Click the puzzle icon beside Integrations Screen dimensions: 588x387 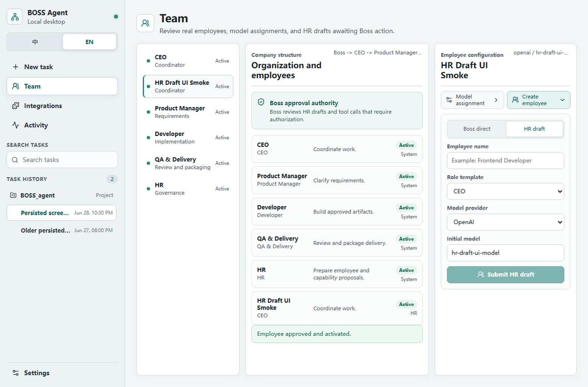[x=16, y=106]
